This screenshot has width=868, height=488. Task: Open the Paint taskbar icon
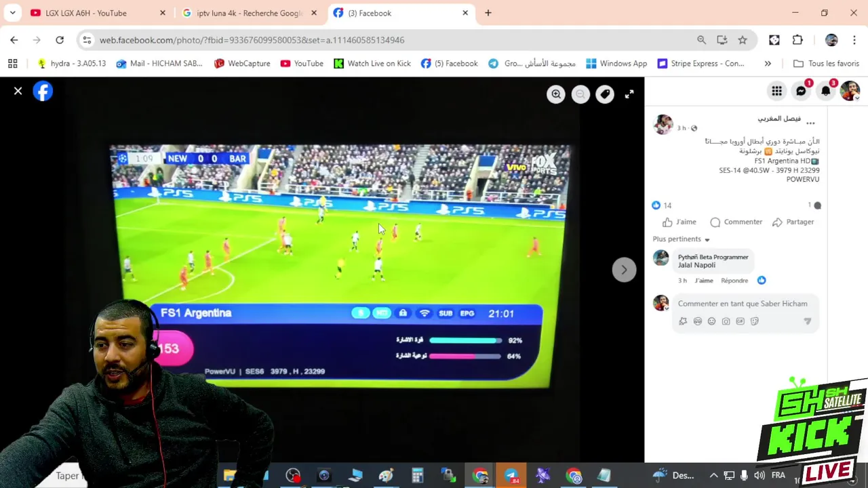387,476
